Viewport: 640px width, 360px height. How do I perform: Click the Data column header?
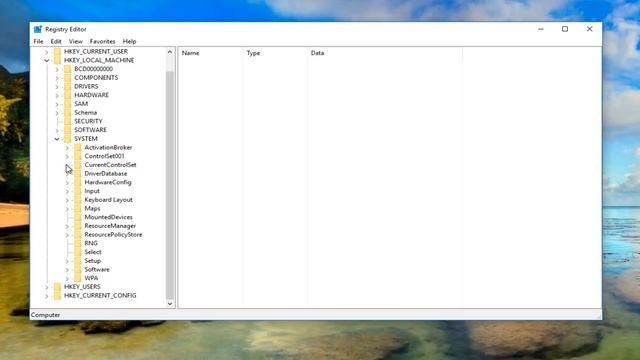(x=385, y=53)
